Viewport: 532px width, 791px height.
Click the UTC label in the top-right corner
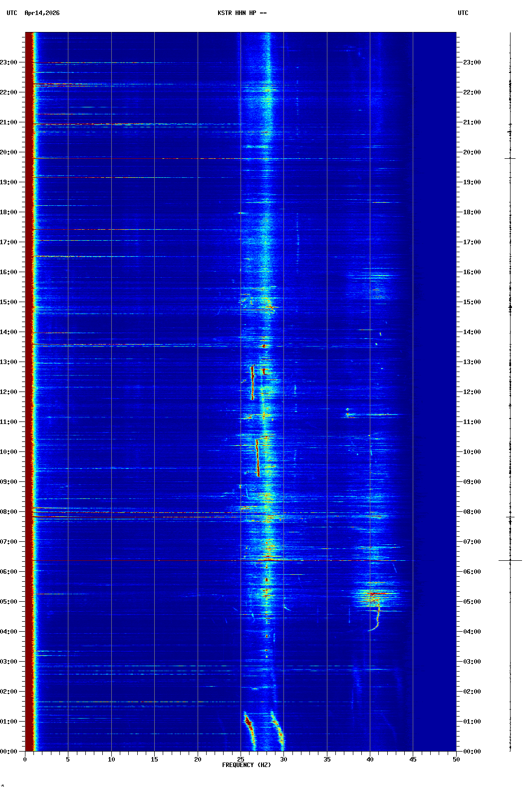coord(463,13)
